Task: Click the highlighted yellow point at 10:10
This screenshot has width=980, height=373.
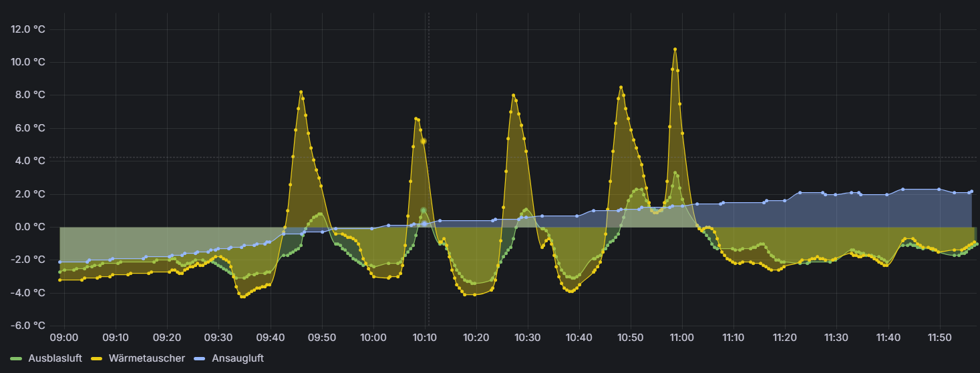Action: pos(424,141)
